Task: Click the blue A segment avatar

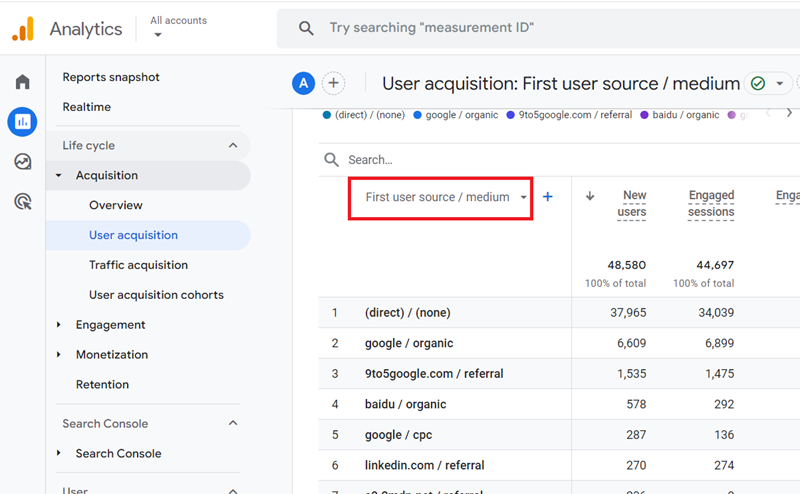Action: tap(303, 83)
